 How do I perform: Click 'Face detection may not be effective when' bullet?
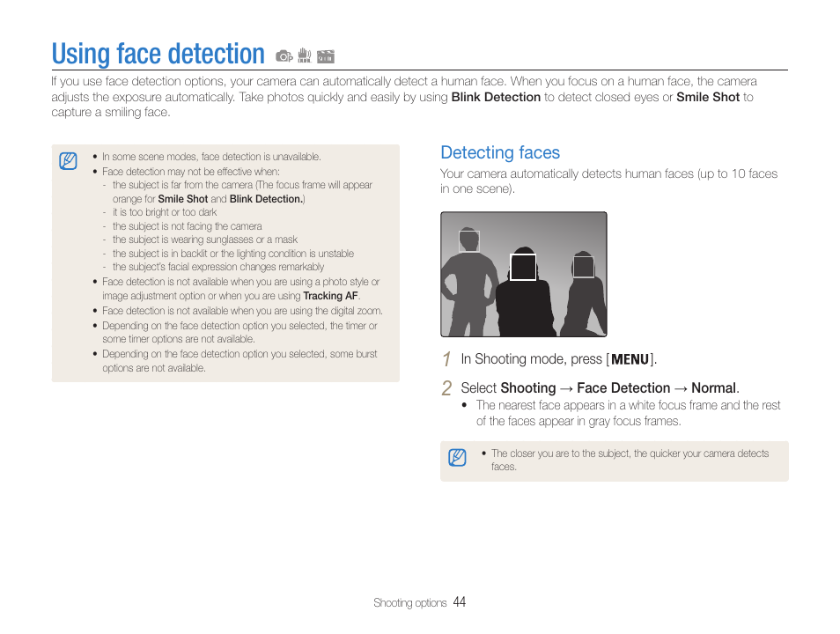pos(191,172)
